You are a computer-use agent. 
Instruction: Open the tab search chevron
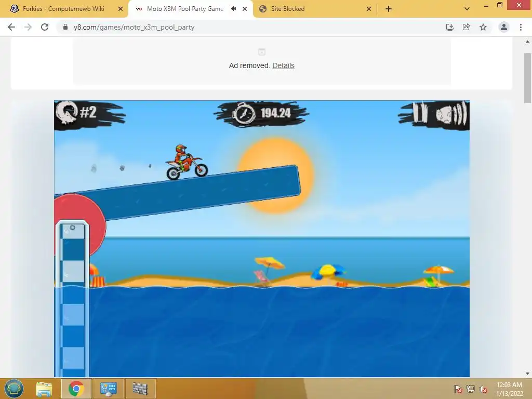[x=467, y=9]
